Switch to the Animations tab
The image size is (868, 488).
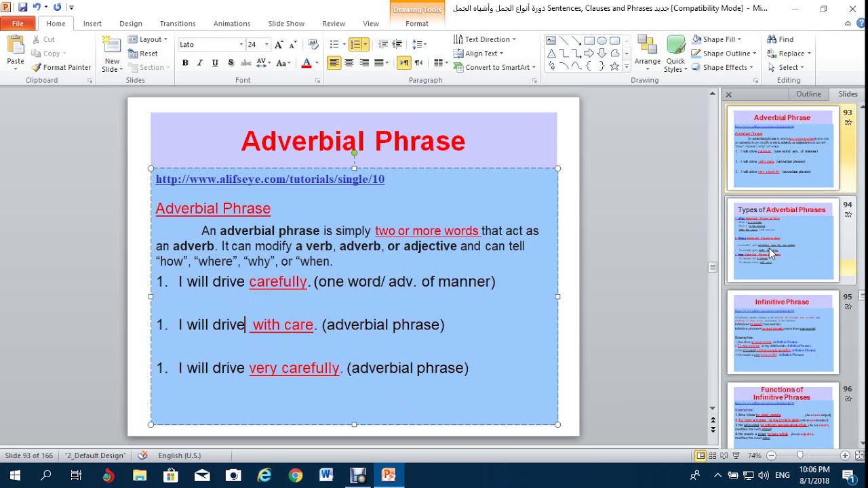click(232, 23)
